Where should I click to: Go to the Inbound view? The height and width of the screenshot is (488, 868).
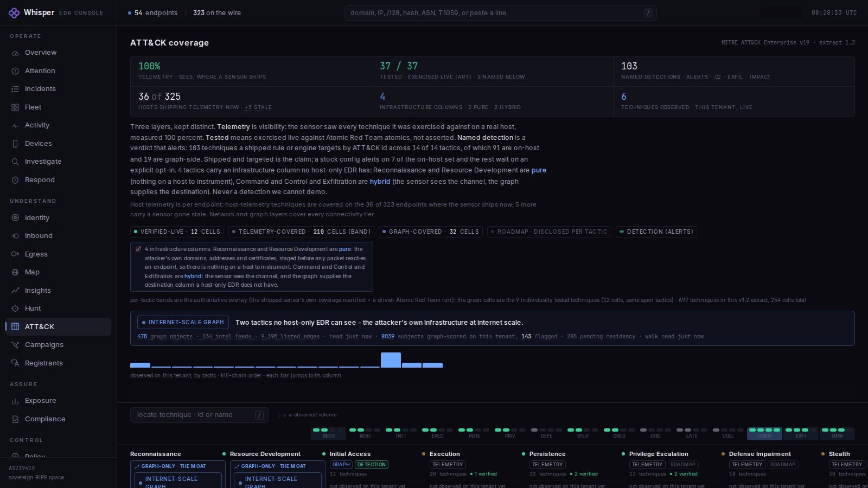click(58, 236)
